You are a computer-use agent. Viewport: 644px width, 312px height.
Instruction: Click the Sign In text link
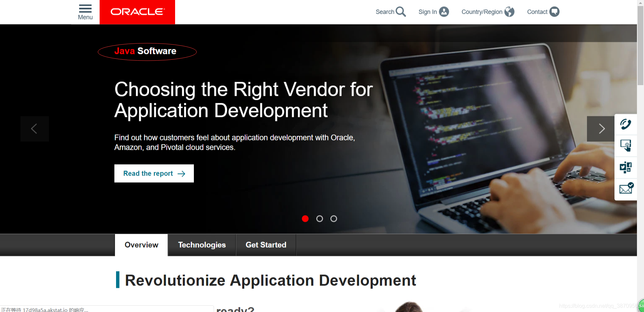pyautogui.click(x=427, y=12)
